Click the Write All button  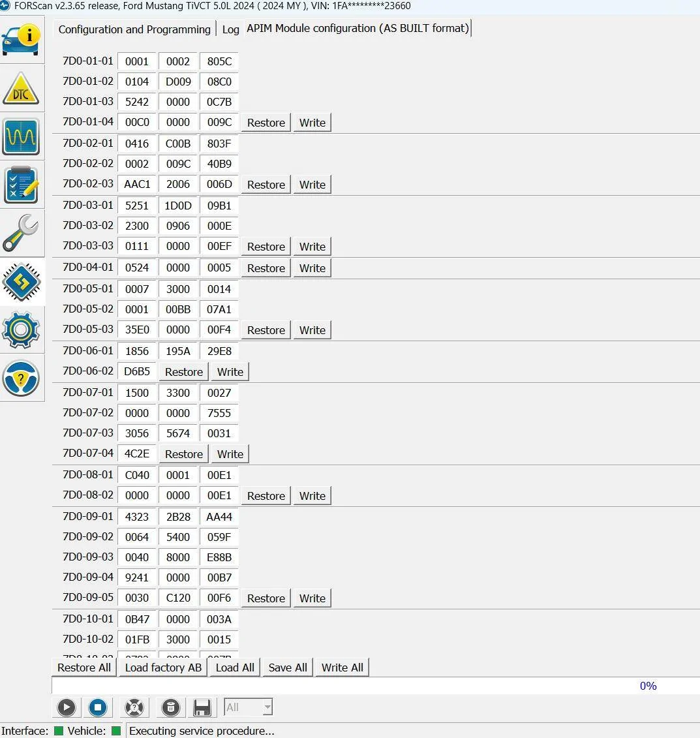pyautogui.click(x=342, y=668)
